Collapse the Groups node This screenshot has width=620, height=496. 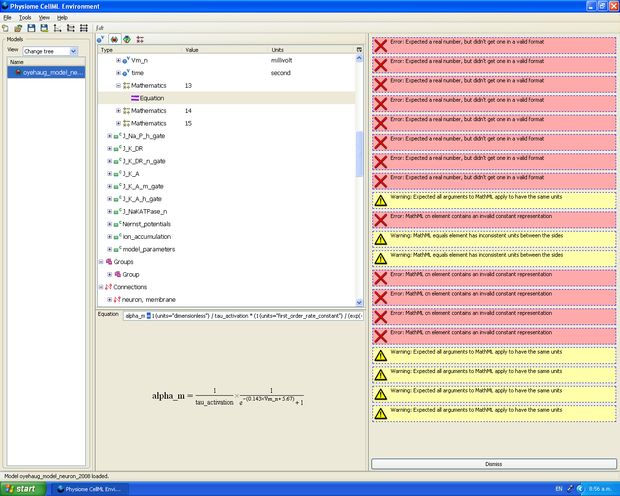pyautogui.click(x=101, y=262)
